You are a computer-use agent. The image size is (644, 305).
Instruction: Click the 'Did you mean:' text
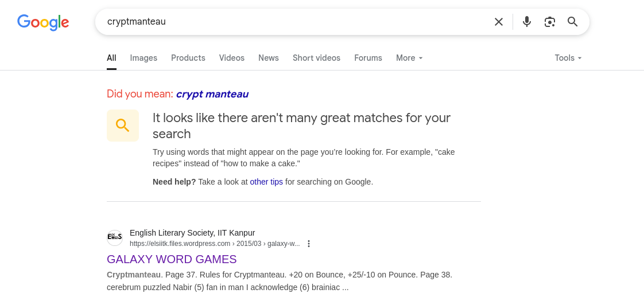pos(140,94)
